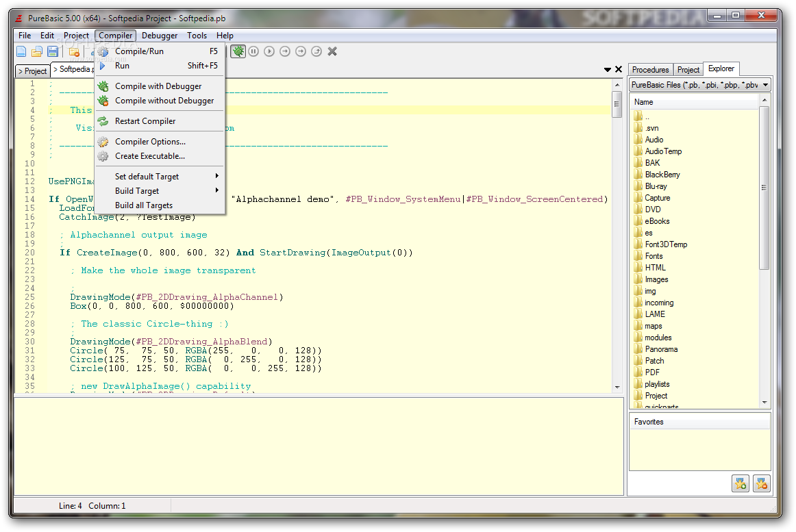Click the Line: 4 Column: 1 status text
The image size is (796, 532).
(92, 505)
